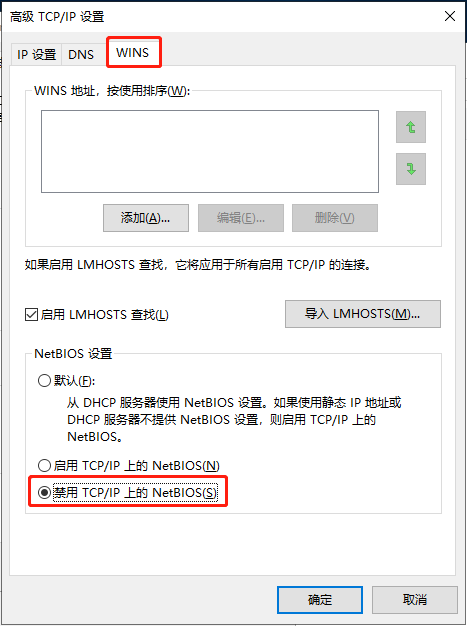
Task: Click the DHCP 服务器 description text under 默认
Action: [x=234, y=420]
